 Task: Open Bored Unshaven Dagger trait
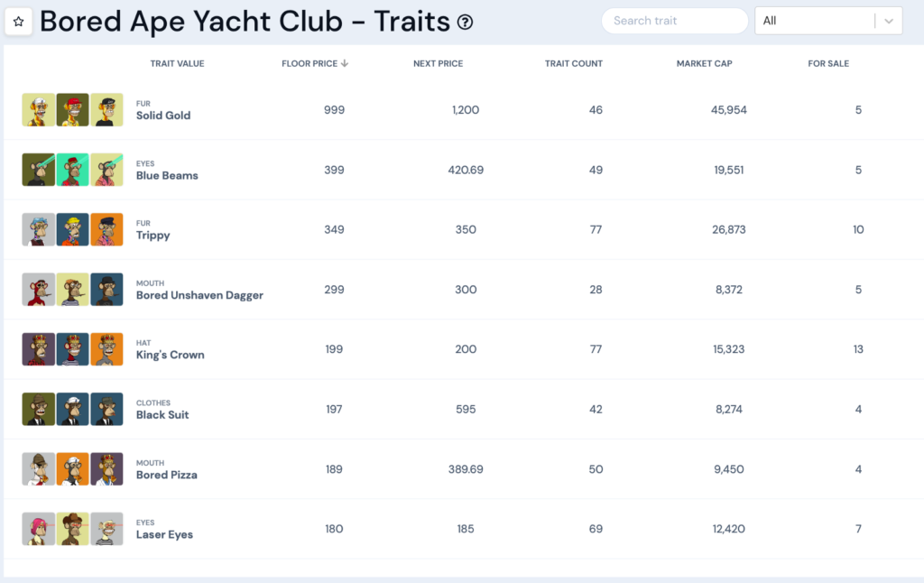pos(199,295)
